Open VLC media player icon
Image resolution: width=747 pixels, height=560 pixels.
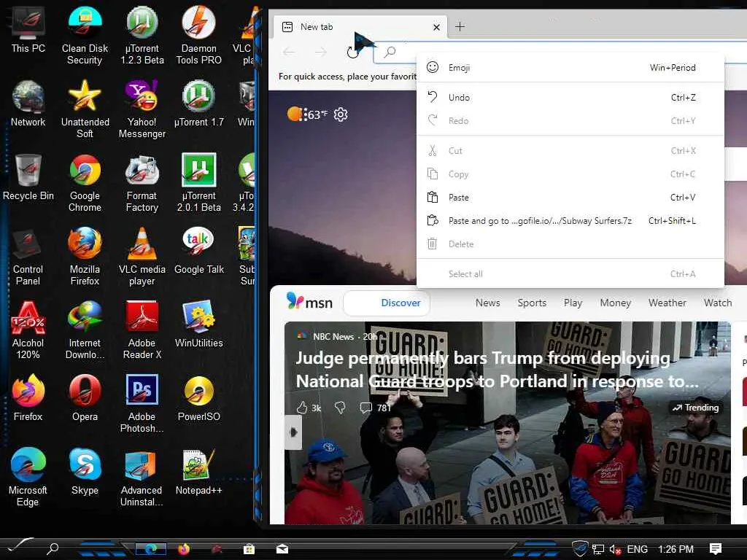tap(142, 257)
